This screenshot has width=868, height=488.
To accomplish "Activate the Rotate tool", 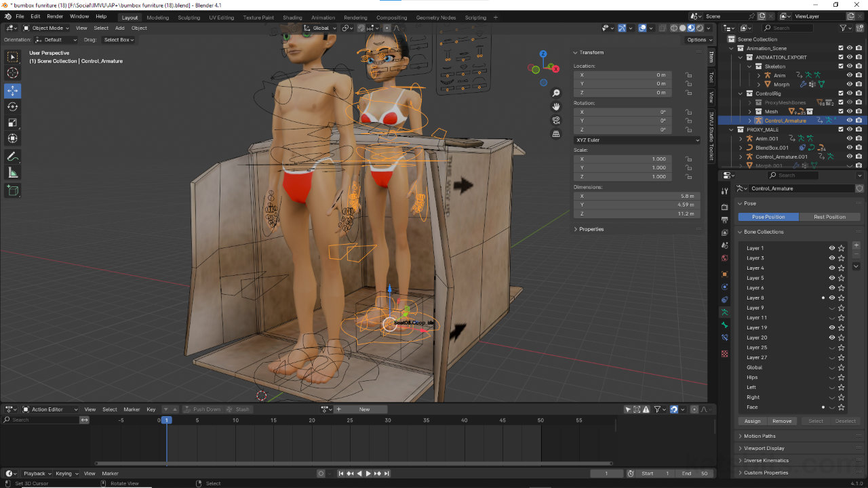I will point(13,106).
